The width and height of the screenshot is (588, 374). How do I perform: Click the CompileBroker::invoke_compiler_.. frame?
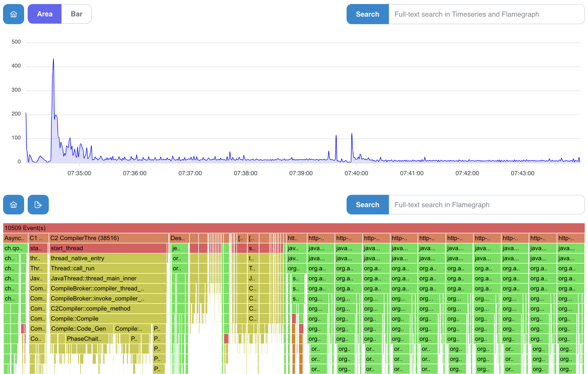[108, 298]
